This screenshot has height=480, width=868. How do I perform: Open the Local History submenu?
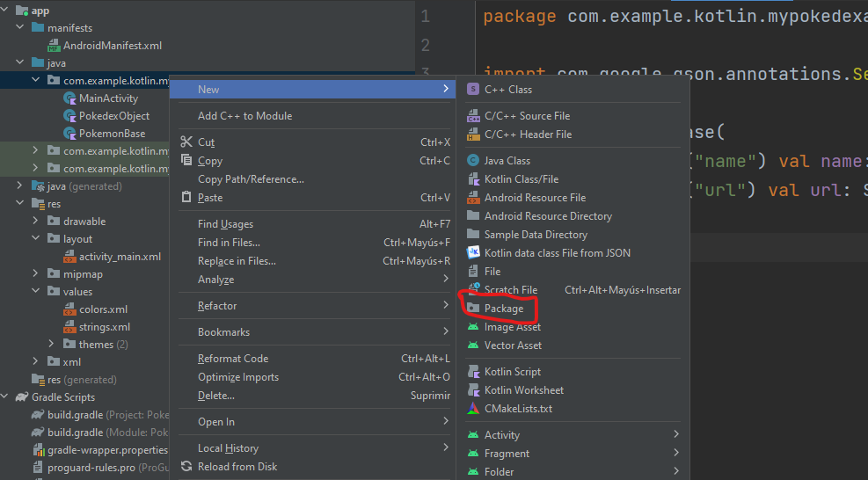(x=228, y=448)
